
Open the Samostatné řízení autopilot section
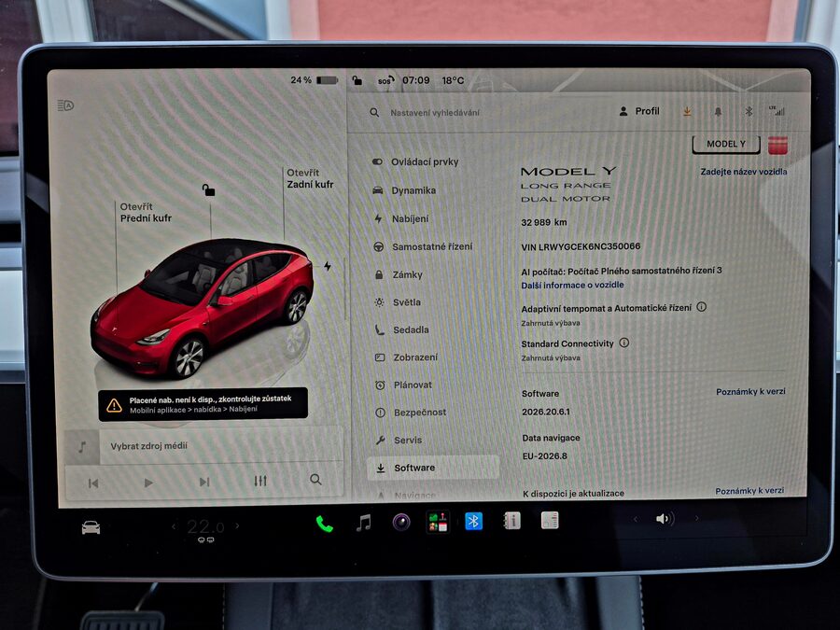point(432,246)
